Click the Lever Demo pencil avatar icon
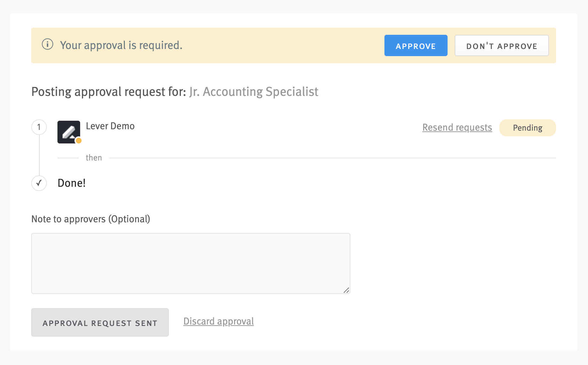This screenshot has height=365, width=588. [x=69, y=132]
